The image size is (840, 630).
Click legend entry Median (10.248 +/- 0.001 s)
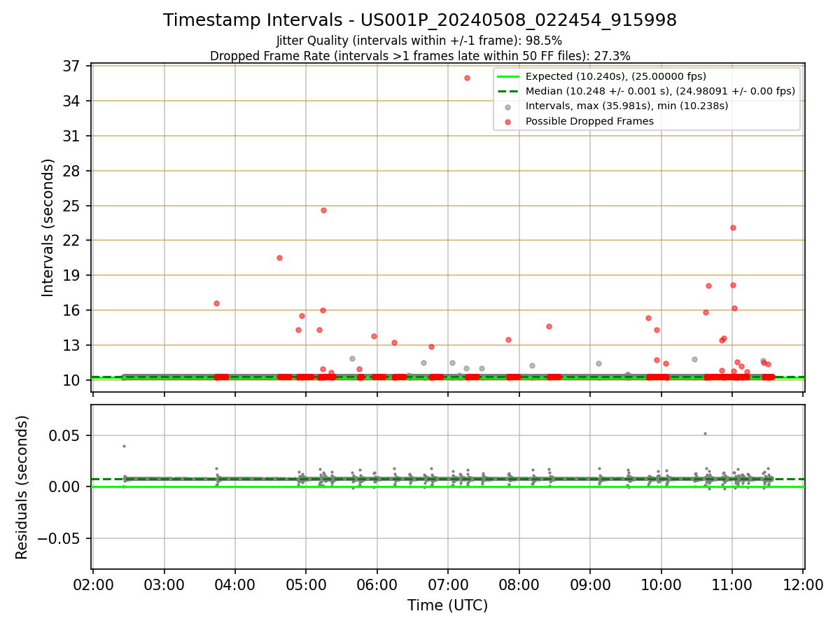(660, 91)
